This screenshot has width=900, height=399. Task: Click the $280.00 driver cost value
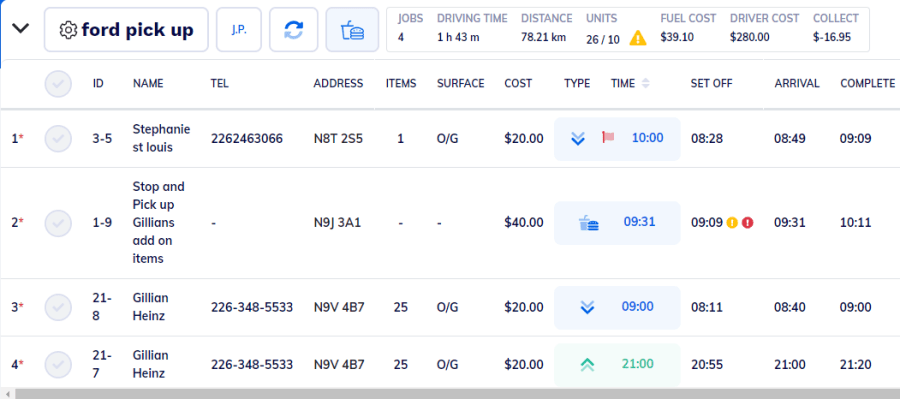[750, 38]
